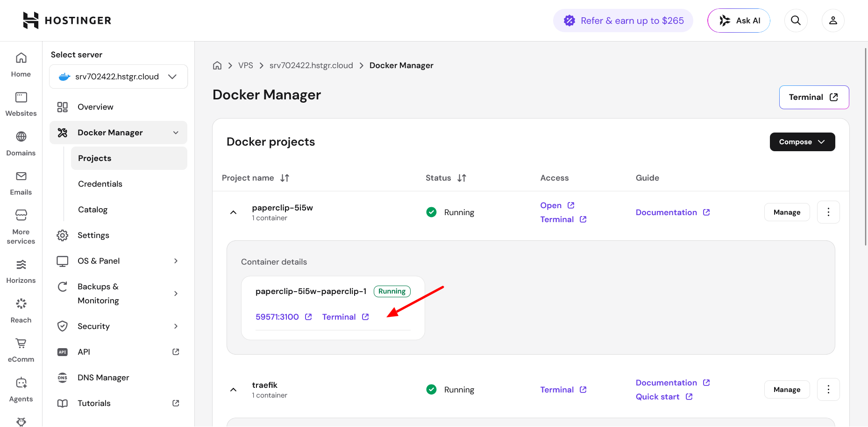Open API menu item
The width and height of the screenshot is (868, 427).
click(x=118, y=352)
